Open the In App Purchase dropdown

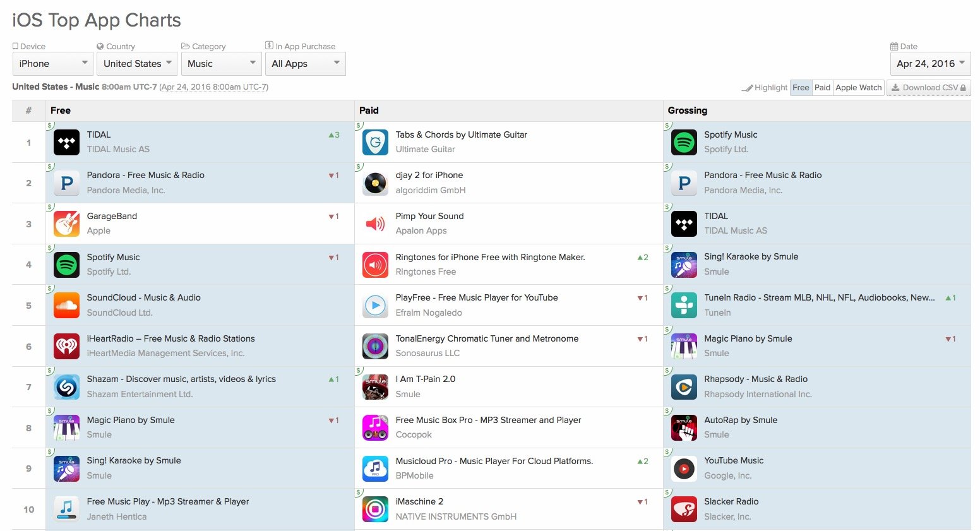coord(306,64)
